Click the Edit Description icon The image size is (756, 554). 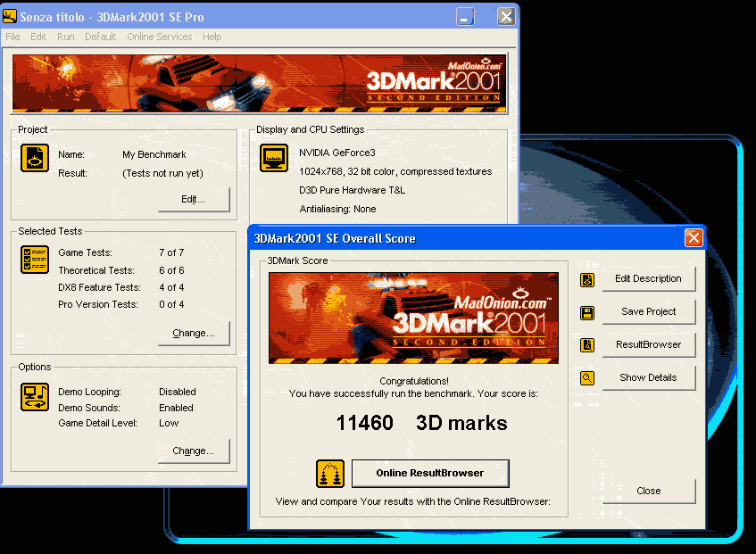click(x=586, y=279)
